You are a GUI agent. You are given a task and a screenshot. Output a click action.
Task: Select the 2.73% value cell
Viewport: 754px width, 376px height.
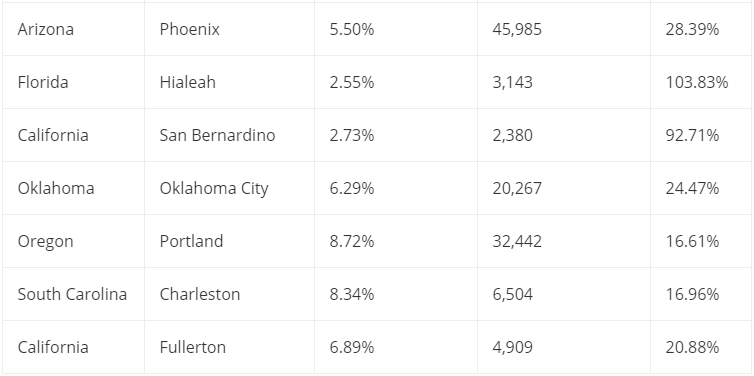point(396,135)
